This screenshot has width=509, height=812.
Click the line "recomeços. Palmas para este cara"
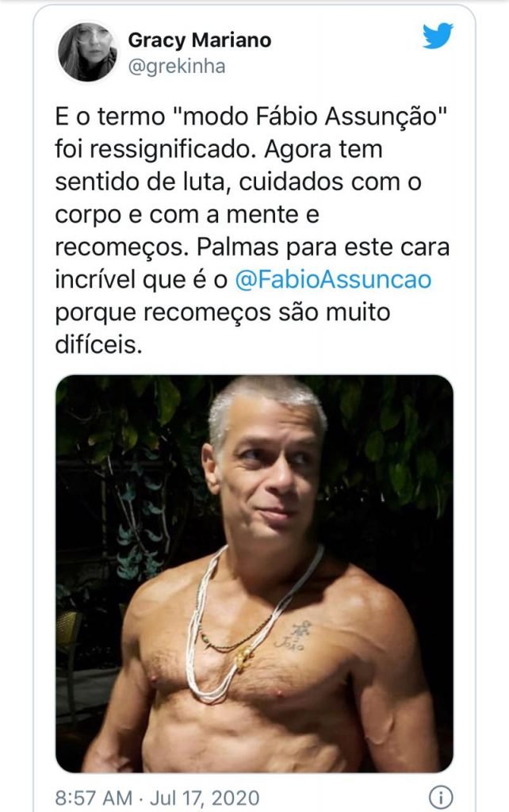[252, 247]
